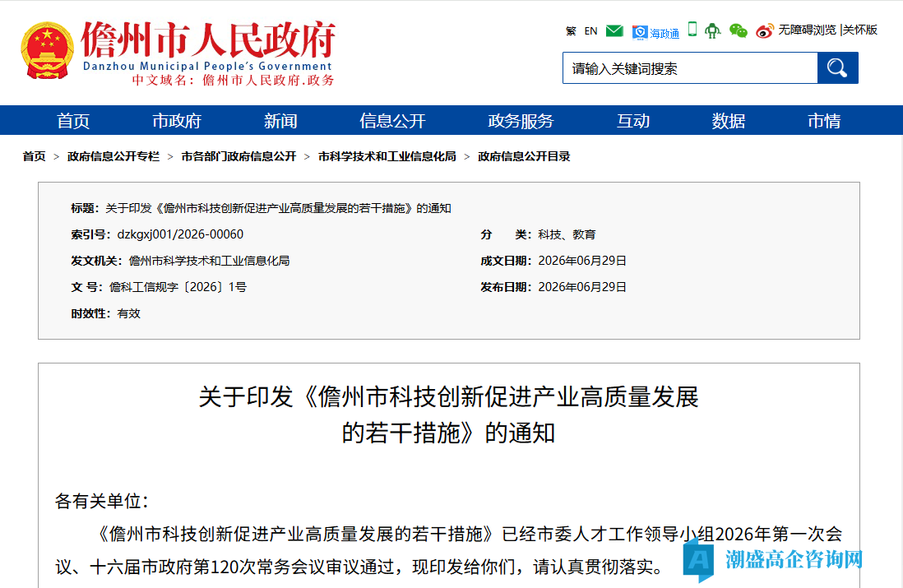Click 市科学技术和工业信息化局 breadcrumb link

coord(387,156)
